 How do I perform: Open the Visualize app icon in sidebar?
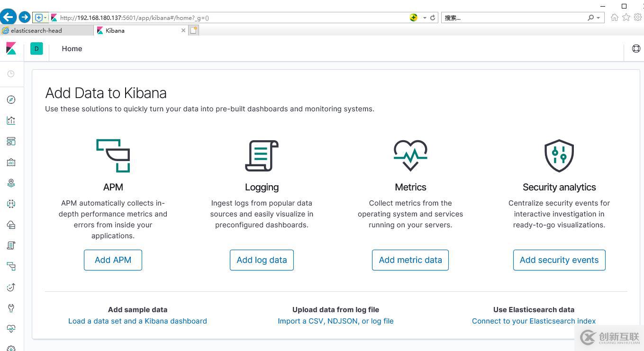click(11, 120)
